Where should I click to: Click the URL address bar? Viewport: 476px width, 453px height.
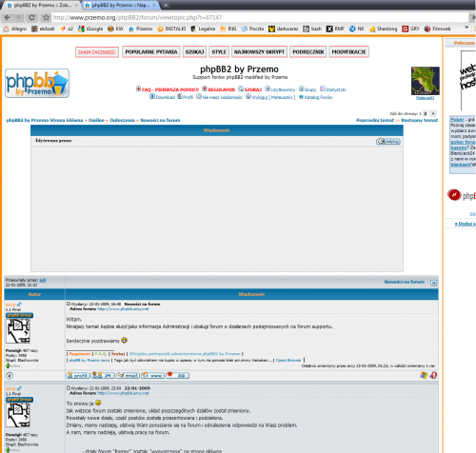click(x=260, y=17)
